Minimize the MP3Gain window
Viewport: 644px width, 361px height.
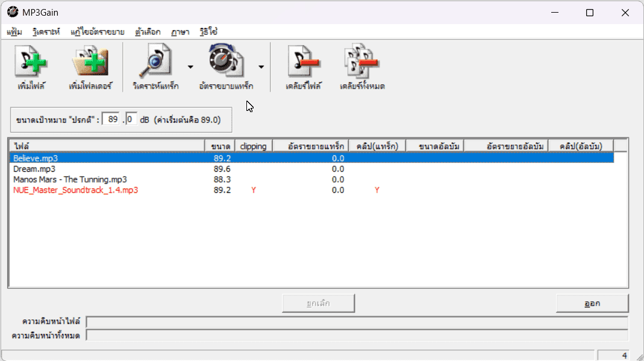(x=555, y=13)
